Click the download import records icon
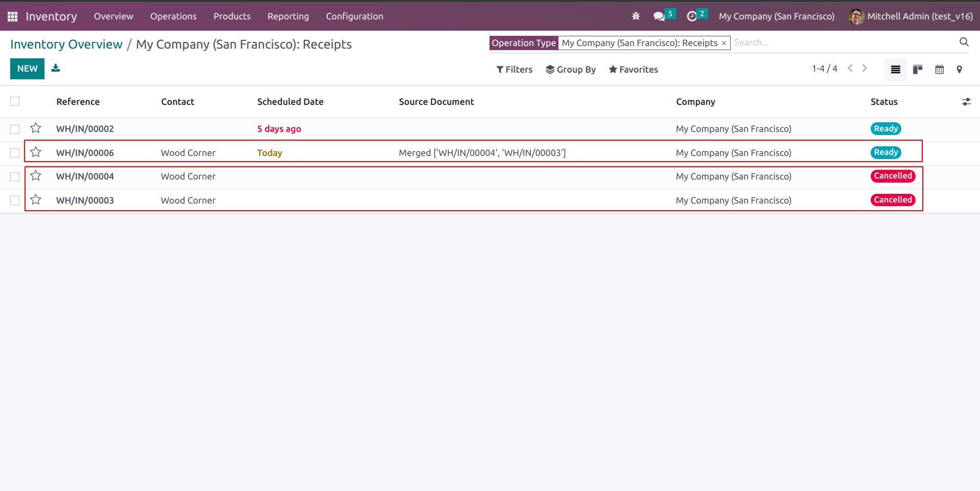The image size is (980, 491). pos(56,69)
